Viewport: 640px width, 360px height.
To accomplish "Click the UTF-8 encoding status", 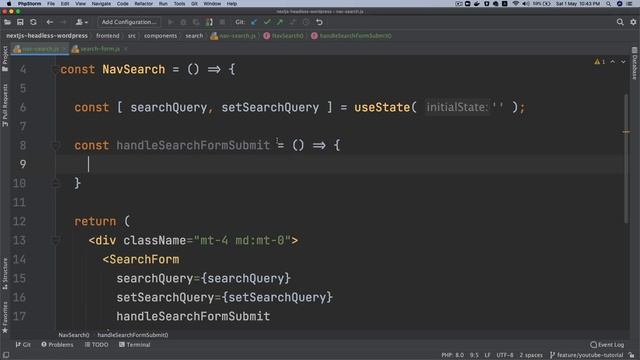I will coord(505,356).
